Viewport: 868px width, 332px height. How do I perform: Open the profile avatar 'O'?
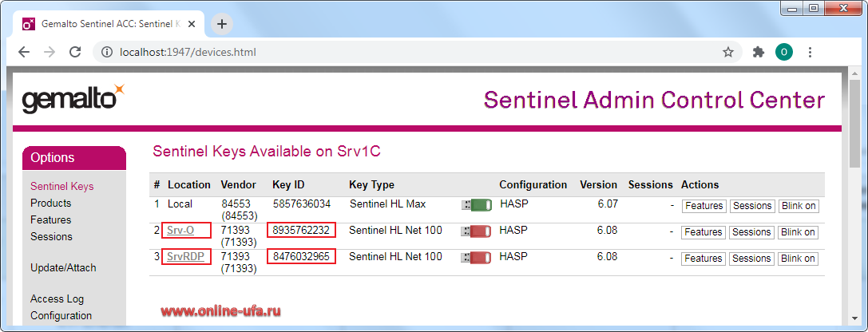click(784, 53)
